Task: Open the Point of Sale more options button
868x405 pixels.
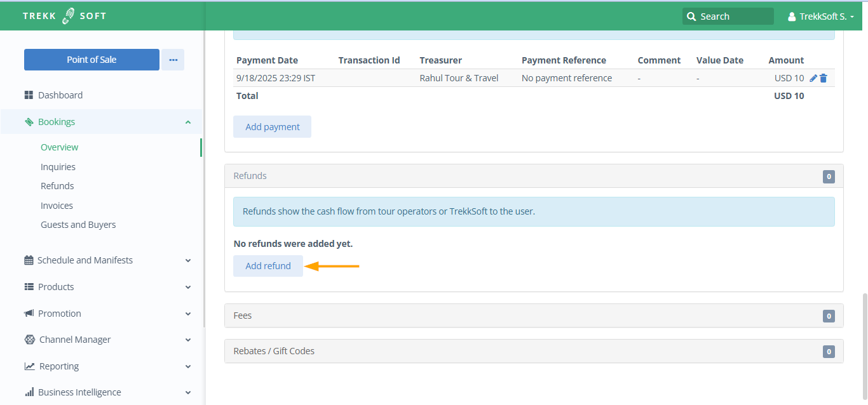Action: point(173,60)
